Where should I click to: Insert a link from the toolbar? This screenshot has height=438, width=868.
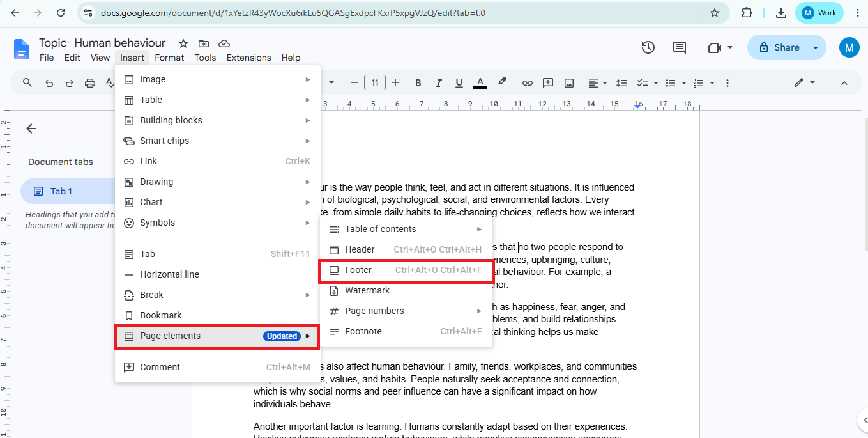point(528,82)
